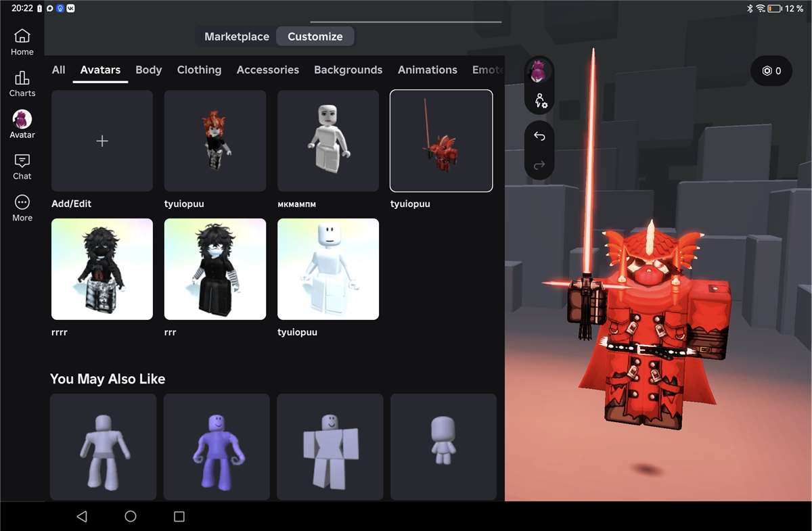This screenshot has width=812, height=531.
Task: Choose the purple body recommendation
Action: pyautogui.click(x=217, y=447)
